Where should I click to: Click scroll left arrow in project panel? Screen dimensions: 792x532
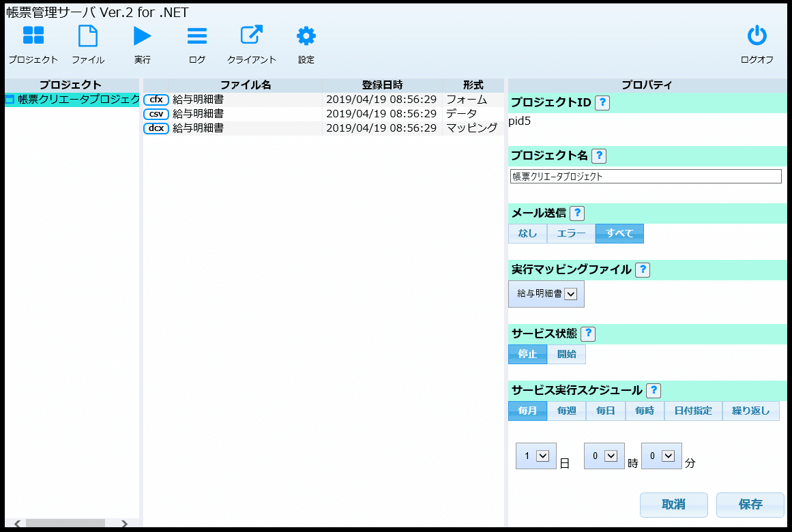18,523
